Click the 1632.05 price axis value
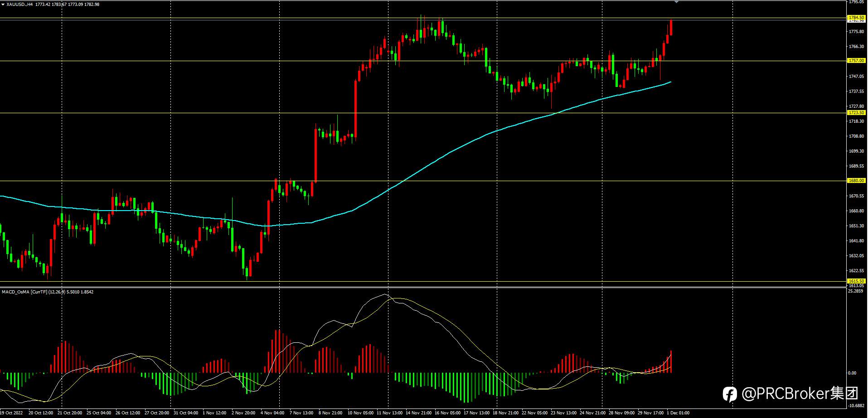 pos(856,256)
